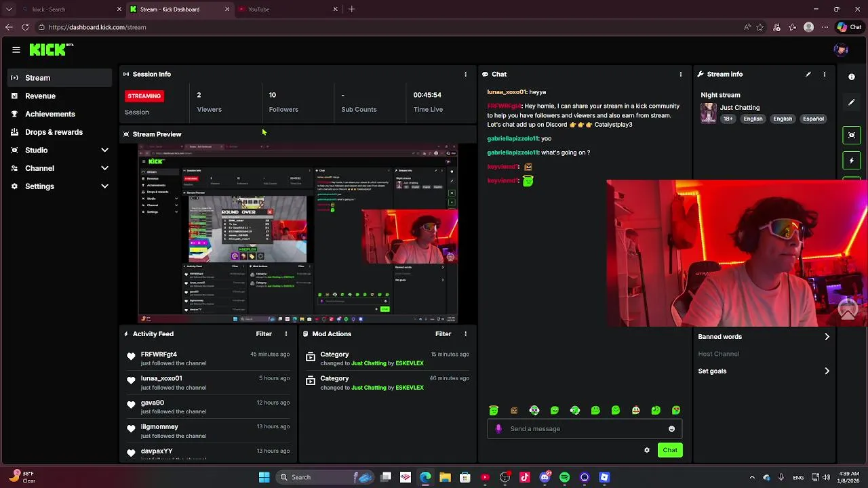Open Stream info three-dot menu
This screenshot has height=488, width=868.
pyautogui.click(x=825, y=74)
